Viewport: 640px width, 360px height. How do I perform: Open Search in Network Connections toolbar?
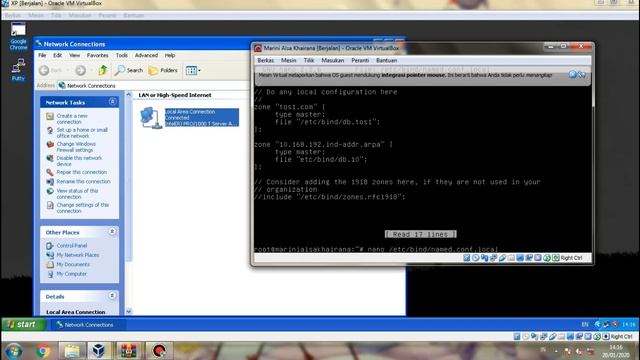click(129, 70)
